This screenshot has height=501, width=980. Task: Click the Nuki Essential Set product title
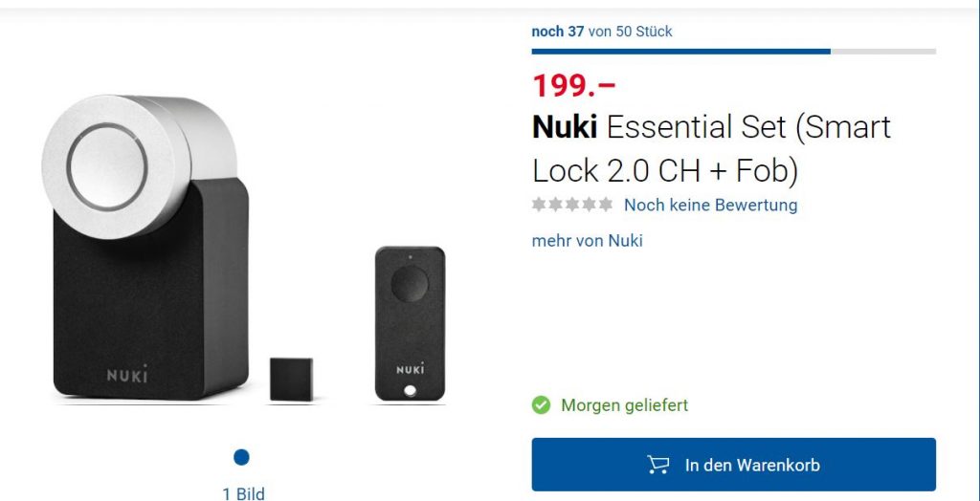click(x=711, y=148)
